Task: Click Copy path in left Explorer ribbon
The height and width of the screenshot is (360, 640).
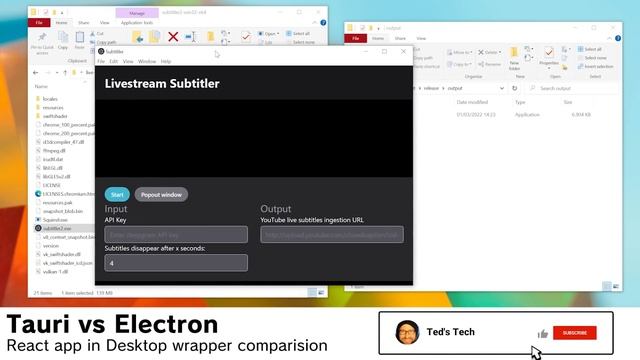Action: coord(103,42)
